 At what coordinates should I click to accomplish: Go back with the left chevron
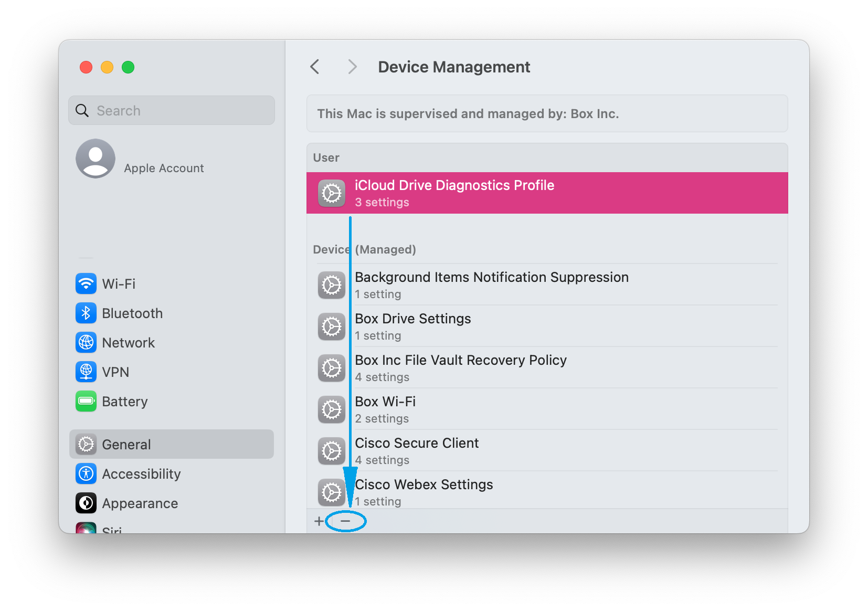pos(315,67)
